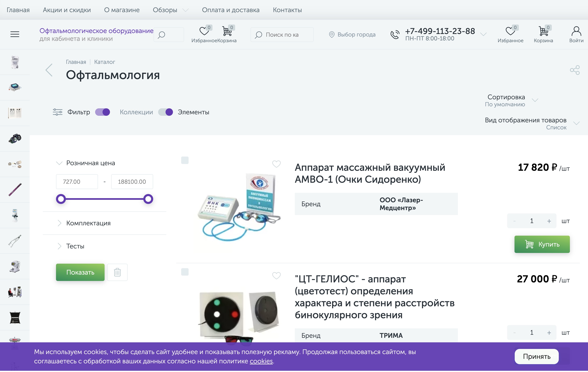The width and height of the screenshot is (588, 372).
Task: Open the autorefractor sidebar category icon
Action: pyautogui.click(x=15, y=266)
